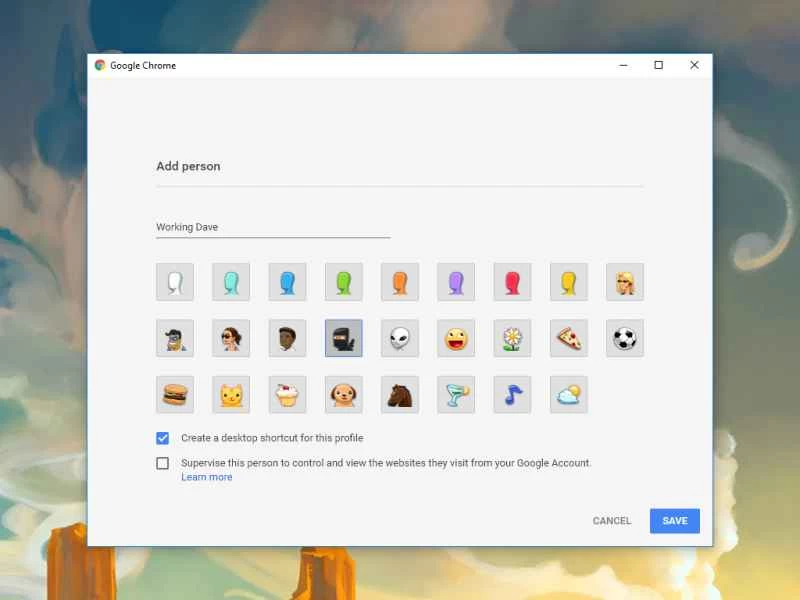Pick the music note avatar
Screen dimensions: 800x600
click(512, 393)
